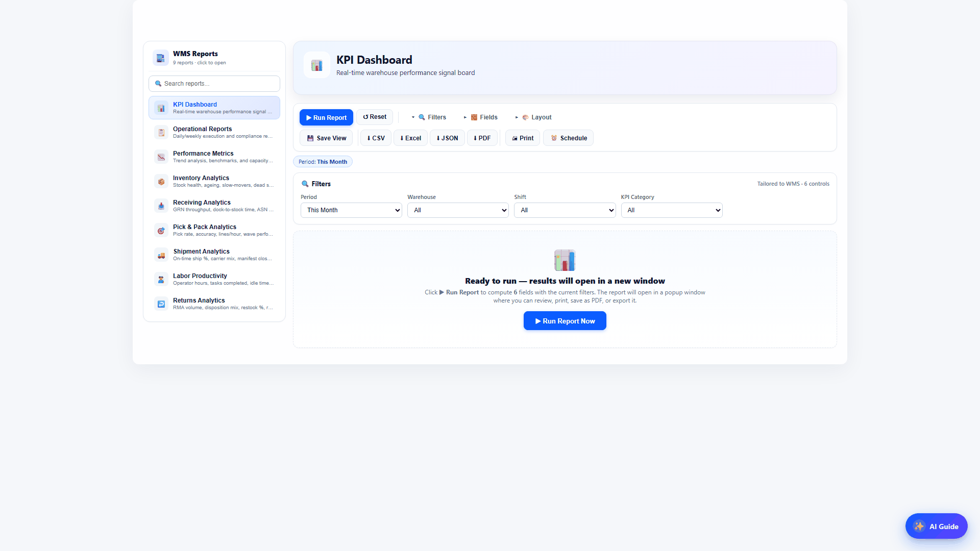Click the WMS Reports header icon

point(161,58)
